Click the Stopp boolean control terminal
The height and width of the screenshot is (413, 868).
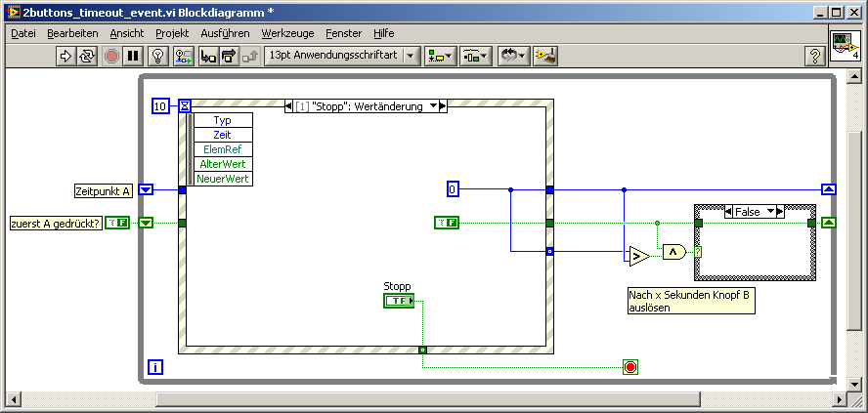click(x=399, y=301)
